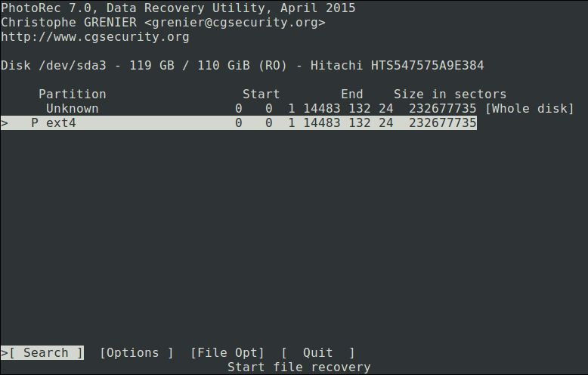
Task: Click the Size in sectors header
Action: click(450, 95)
